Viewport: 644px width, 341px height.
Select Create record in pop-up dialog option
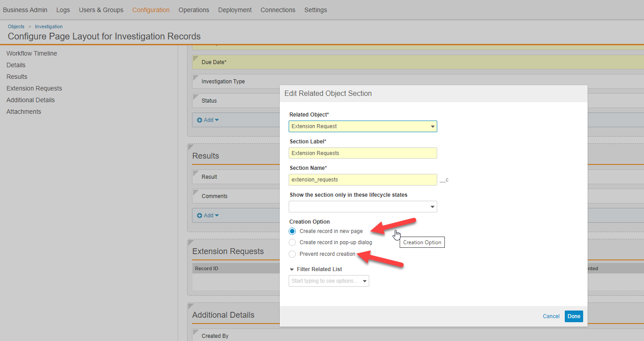point(292,242)
